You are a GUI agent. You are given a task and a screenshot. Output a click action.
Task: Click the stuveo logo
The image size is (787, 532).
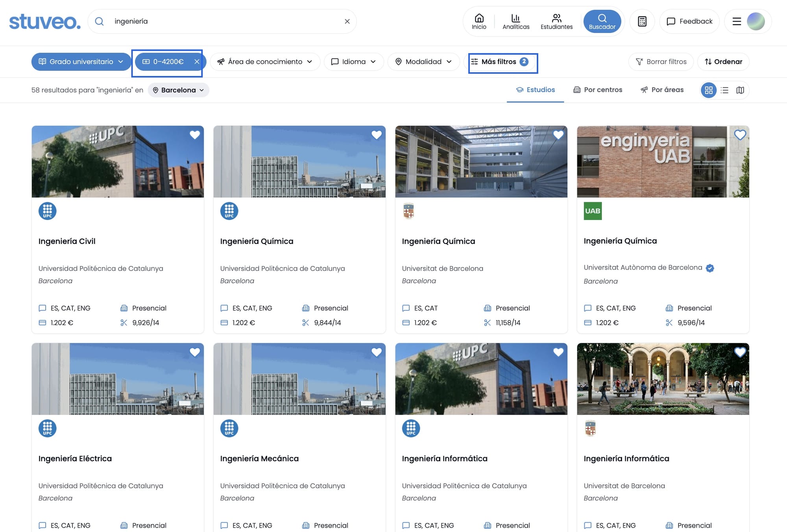[x=45, y=22]
